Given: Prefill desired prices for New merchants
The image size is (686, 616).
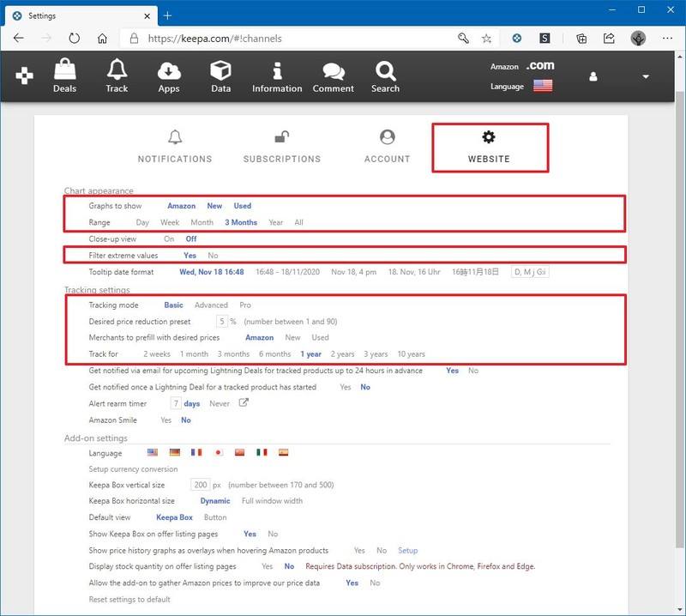Looking at the screenshot, I should (292, 337).
